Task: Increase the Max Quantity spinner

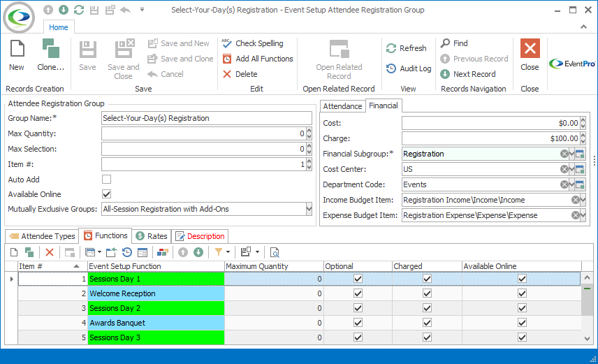Action: pyautogui.click(x=309, y=131)
